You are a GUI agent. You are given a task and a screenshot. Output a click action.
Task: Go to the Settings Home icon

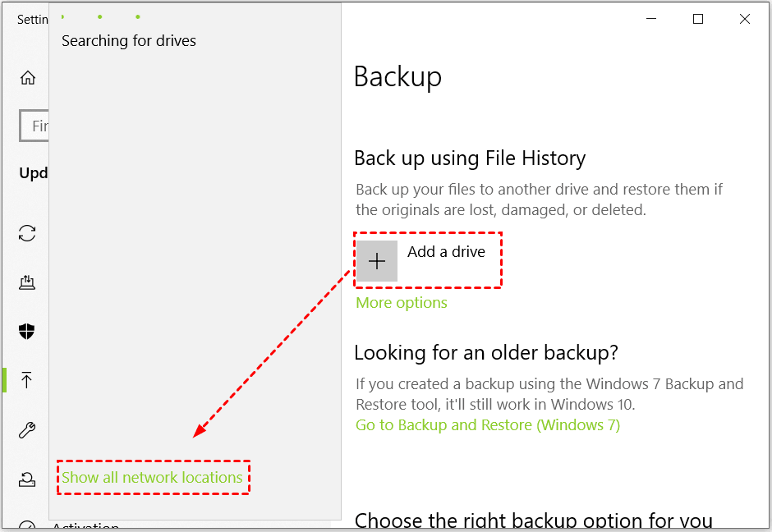(x=28, y=78)
